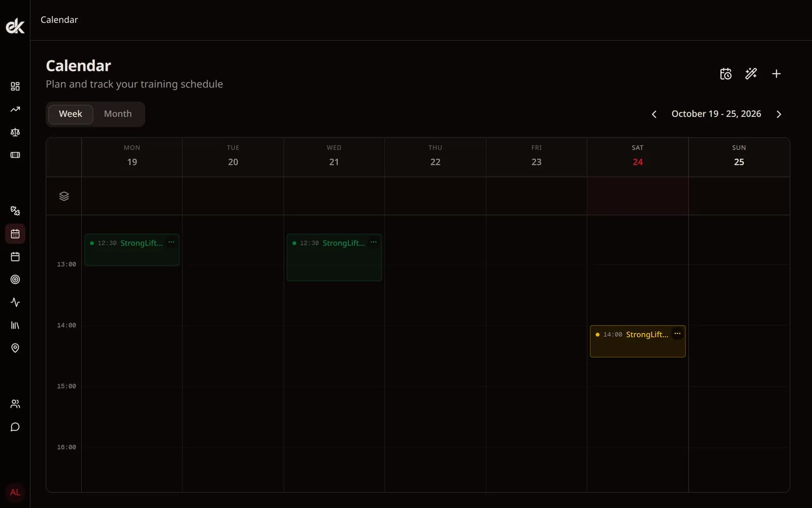
Task: Switch to the Month view tab
Action: click(118, 114)
